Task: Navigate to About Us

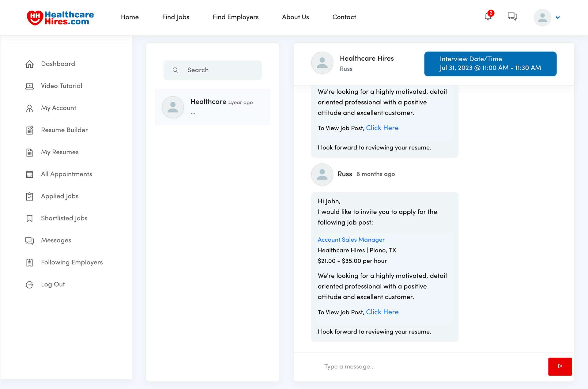Action: click(x=296, y=17)
